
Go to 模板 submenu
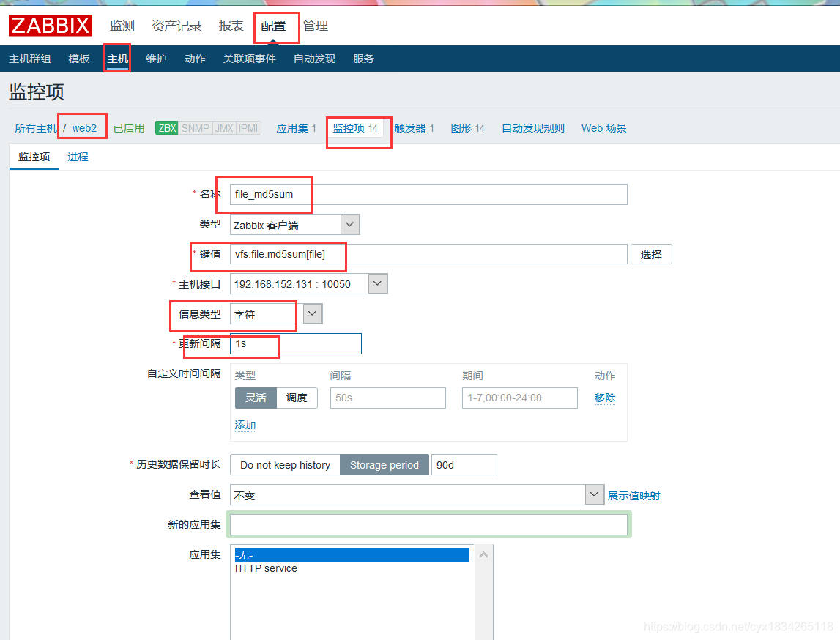79,59
